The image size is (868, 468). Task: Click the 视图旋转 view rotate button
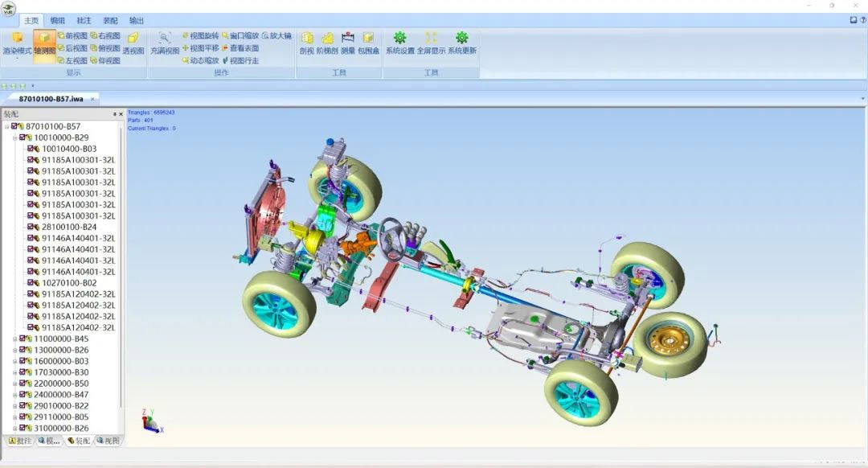pos(199,35)
